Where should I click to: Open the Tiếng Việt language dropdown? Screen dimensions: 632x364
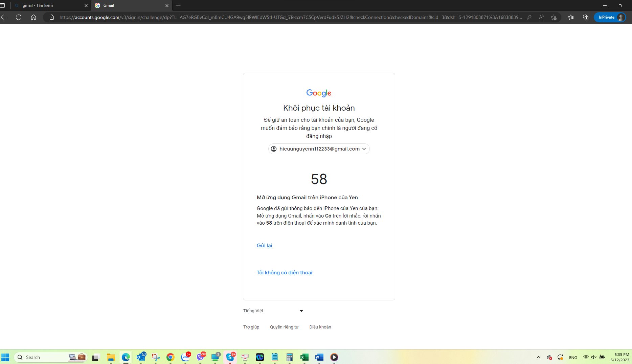tap(273, 311)
